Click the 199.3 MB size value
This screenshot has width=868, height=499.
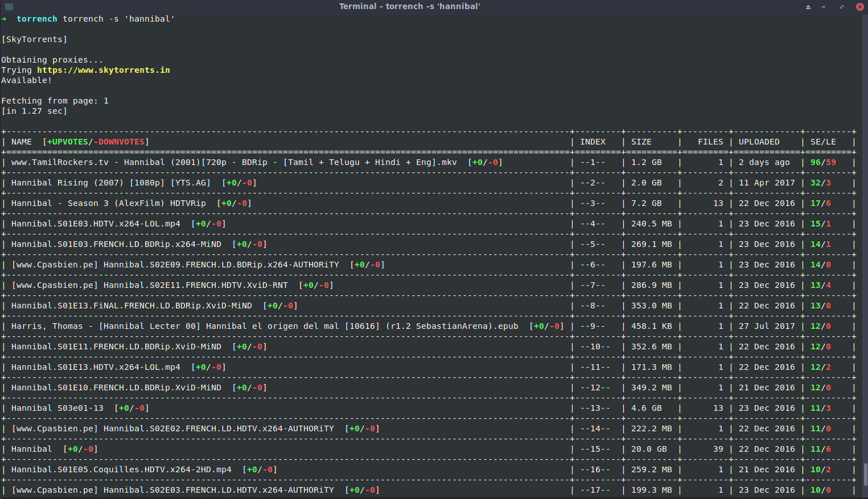point(651,490)
